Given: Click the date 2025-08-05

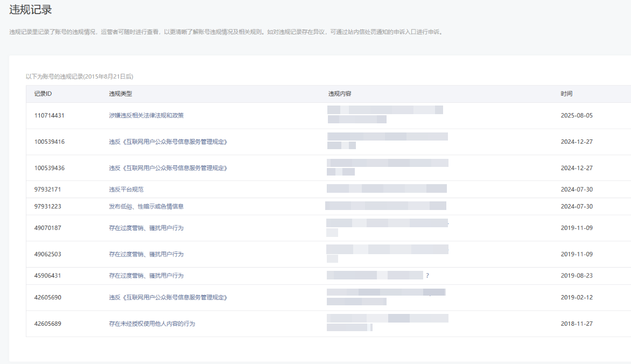Looking at the screenshot, I should [x=577, y=116].
